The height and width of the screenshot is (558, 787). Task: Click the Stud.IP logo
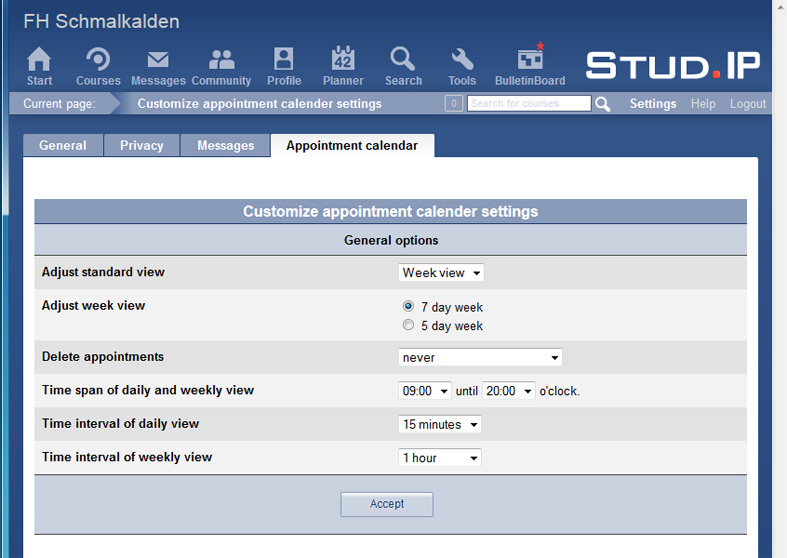(x=673, y=66)
